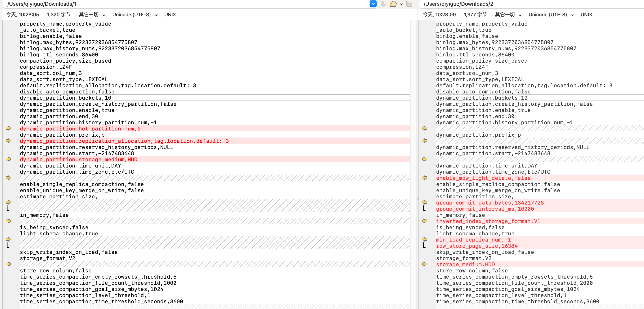Select left header line property_name,property_value
Image resolution: width=644 pixels, height=309 pixels.
click(x=65, y=24)
